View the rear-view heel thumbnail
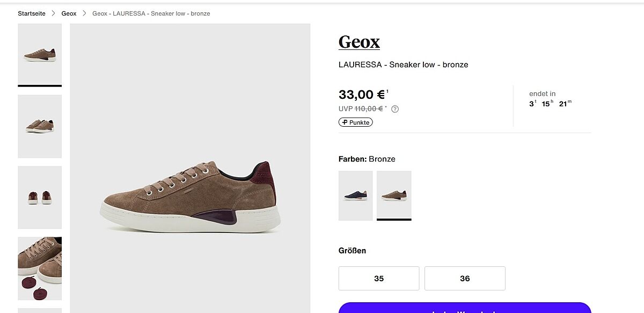This screenshot has height=313, width=644. click(x=40, y=197)
